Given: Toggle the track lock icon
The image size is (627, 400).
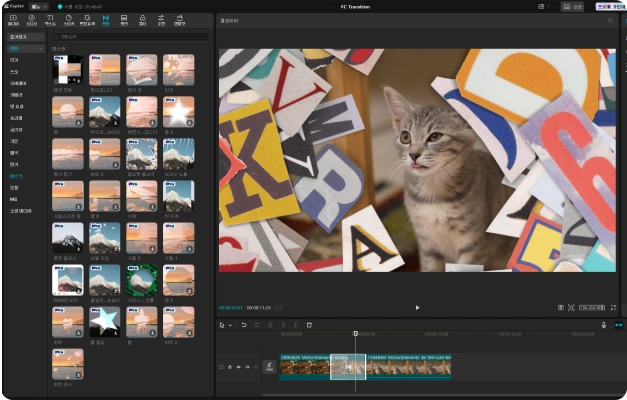Looking at the screenshot, I should click(230, 367).
